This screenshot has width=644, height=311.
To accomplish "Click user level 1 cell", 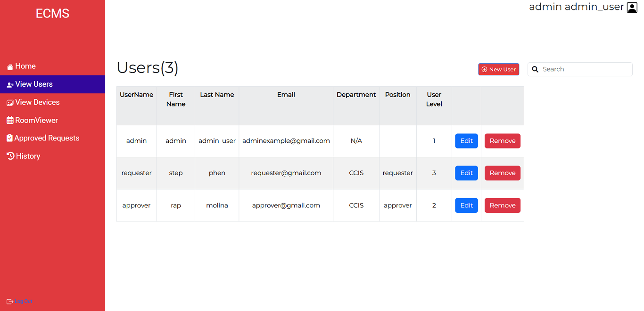I will coord(434,141).
